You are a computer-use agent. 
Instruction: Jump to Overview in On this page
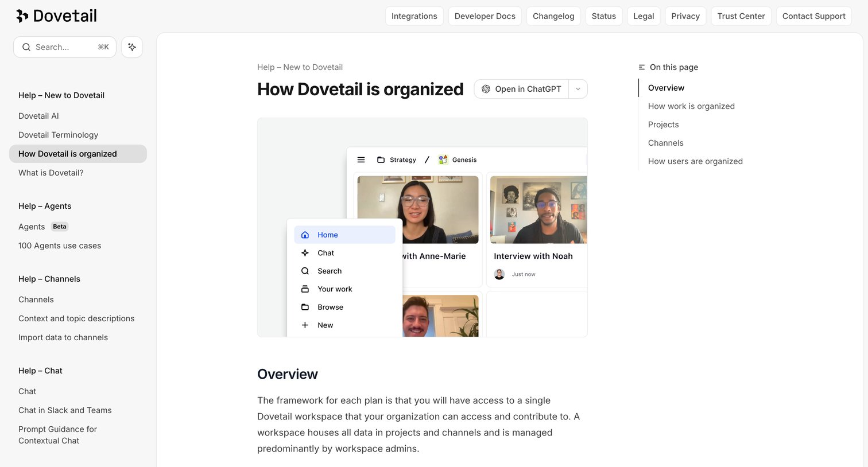(x=666, y=88)
